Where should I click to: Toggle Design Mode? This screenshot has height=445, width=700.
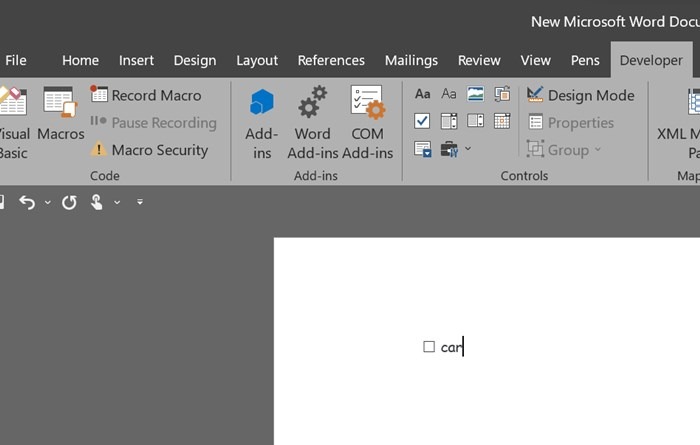[x=580, y=95]
